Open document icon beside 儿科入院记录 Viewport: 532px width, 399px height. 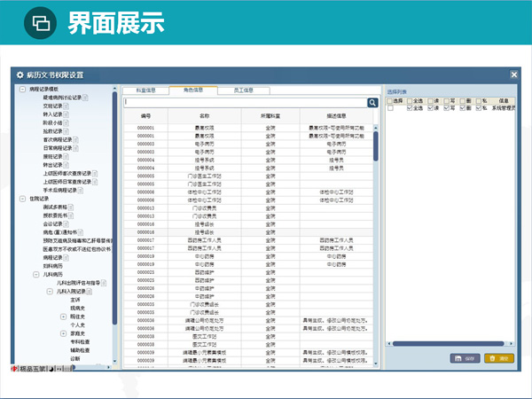pos(89,292)
